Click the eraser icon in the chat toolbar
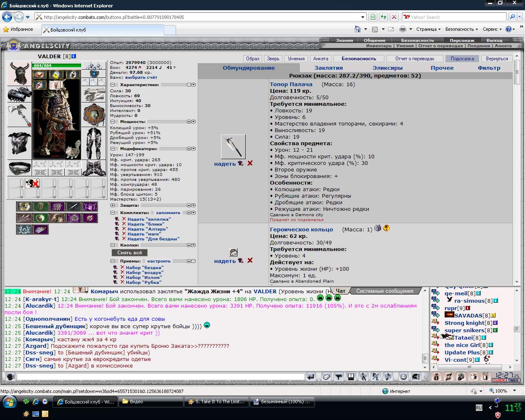 click(x=326, y=377)
